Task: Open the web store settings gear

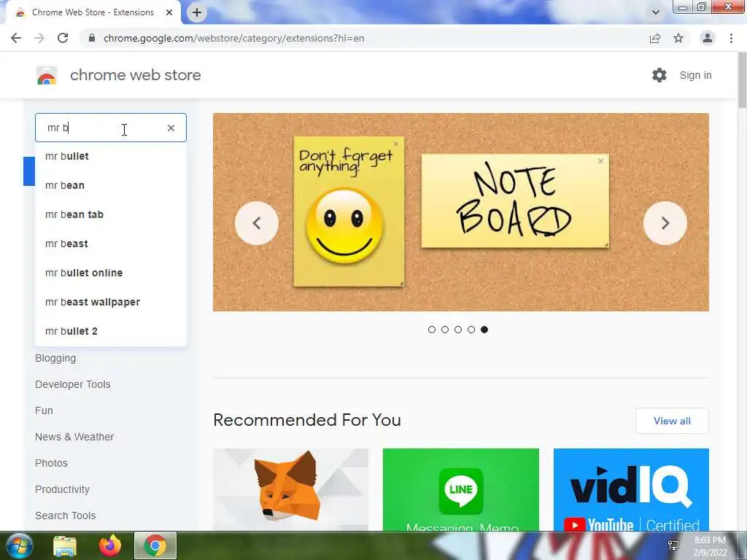Action: click(x=659, y=75)
